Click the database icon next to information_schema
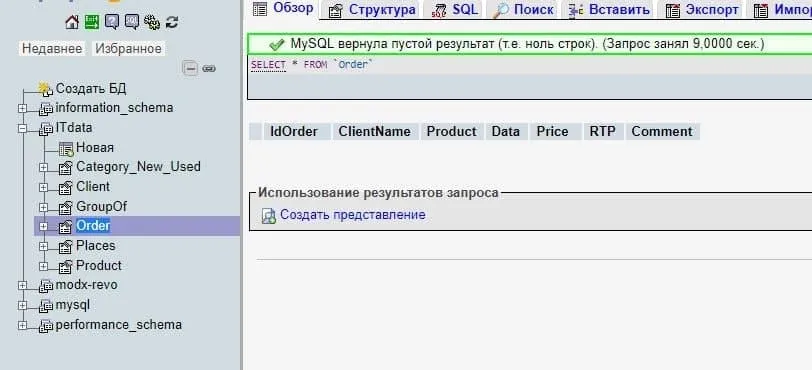Image resolution: width=812 pixels, height=370 pixels. 46,108
